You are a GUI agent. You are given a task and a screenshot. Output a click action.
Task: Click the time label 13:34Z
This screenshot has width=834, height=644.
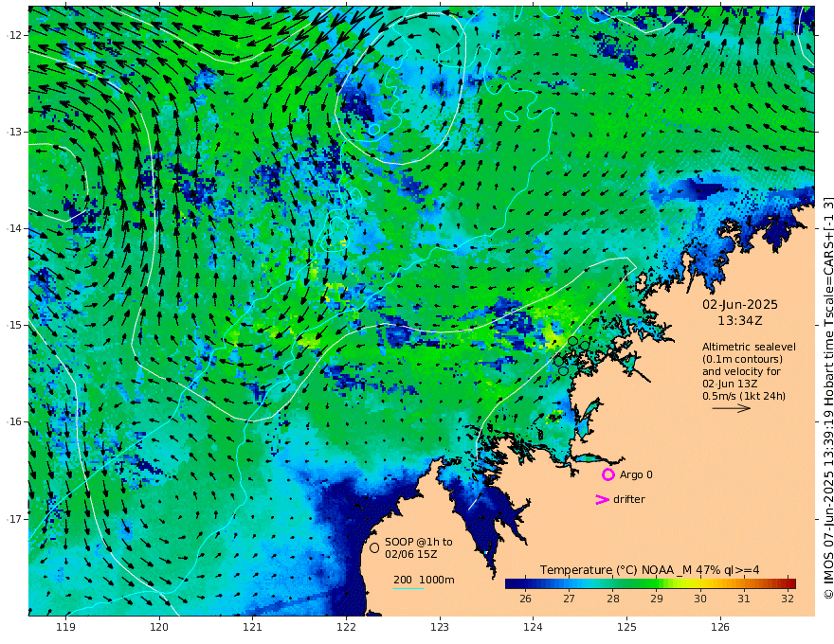point(740,320)
